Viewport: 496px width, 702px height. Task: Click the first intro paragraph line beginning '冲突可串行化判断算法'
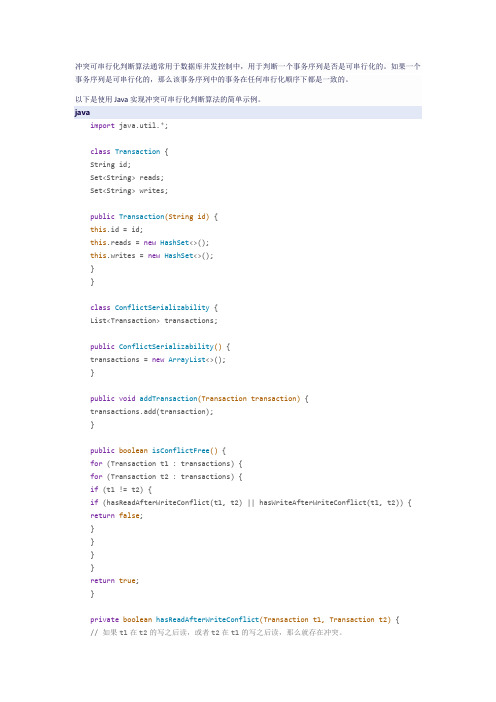248,66
